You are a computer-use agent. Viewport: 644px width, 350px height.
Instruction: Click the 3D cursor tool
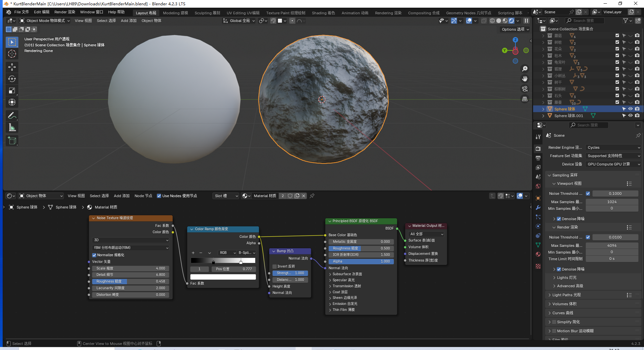pyautogui.click(x=12, y=54)
